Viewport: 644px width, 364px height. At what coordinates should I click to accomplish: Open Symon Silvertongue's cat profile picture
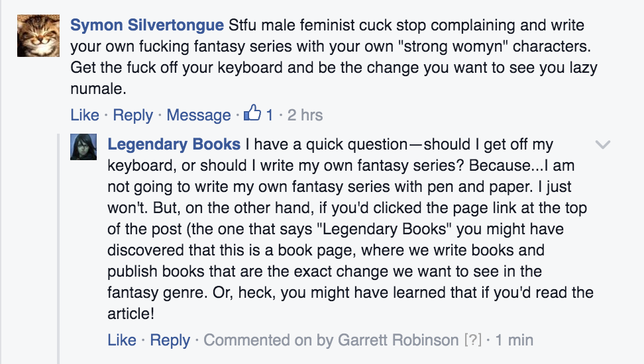click(x=38, y=37)
